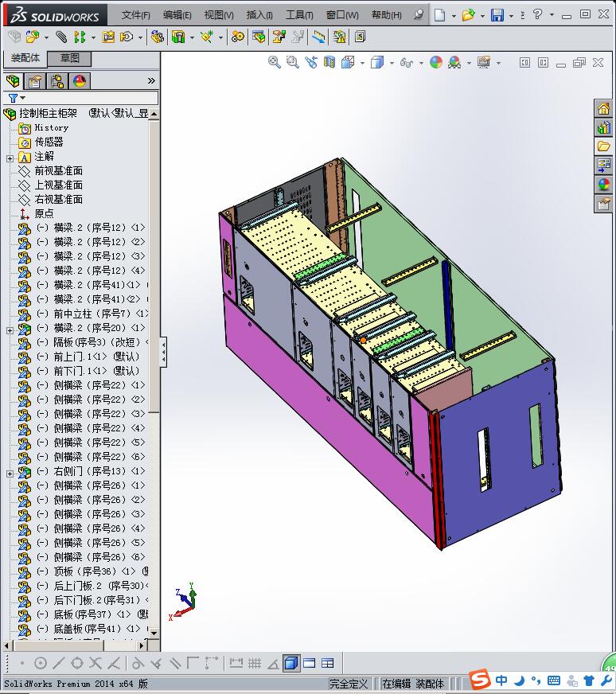Viewport: 616px width, 694px height.
Task: Open the 视图(V) menu
Action: (x=219, y=15)
